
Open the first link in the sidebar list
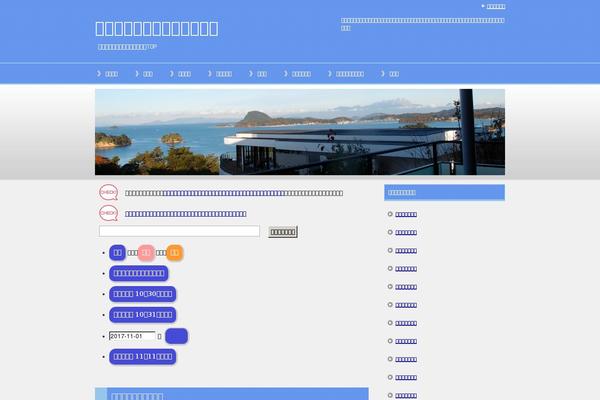406,214
